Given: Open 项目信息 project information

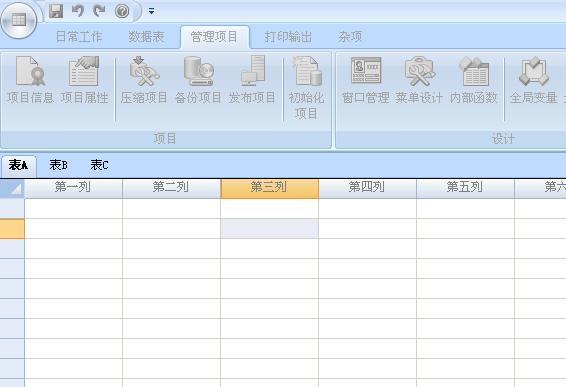Looking at the screenshot, I should (30, 80).
